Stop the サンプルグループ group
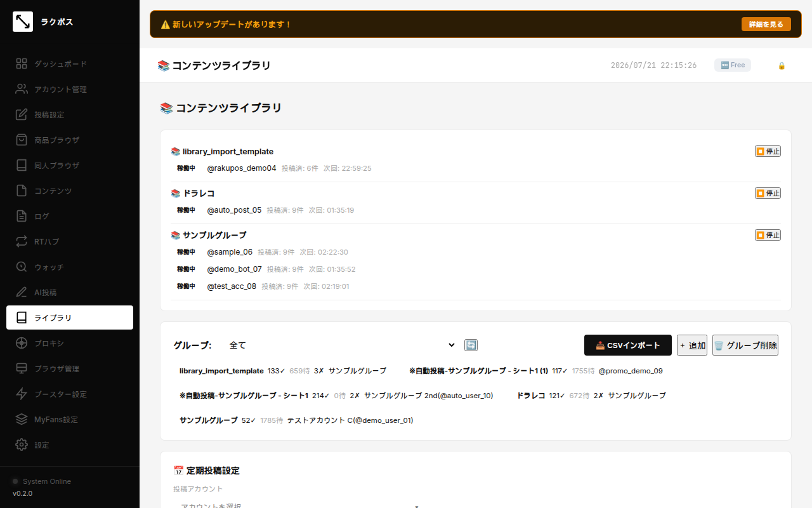This screenshot has height=508, width=812. (768, 235)
